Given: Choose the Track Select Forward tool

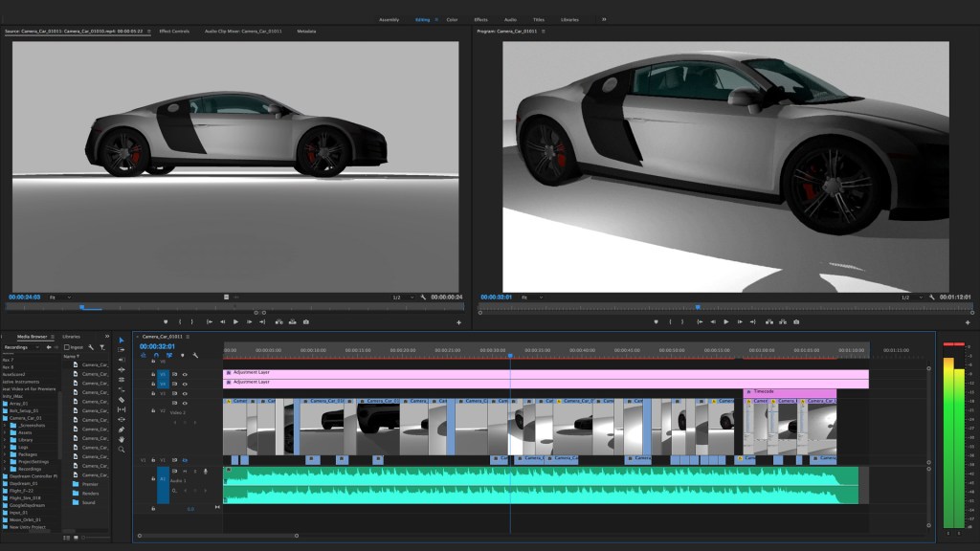Looking at the screenshot, I should [122, 350].
